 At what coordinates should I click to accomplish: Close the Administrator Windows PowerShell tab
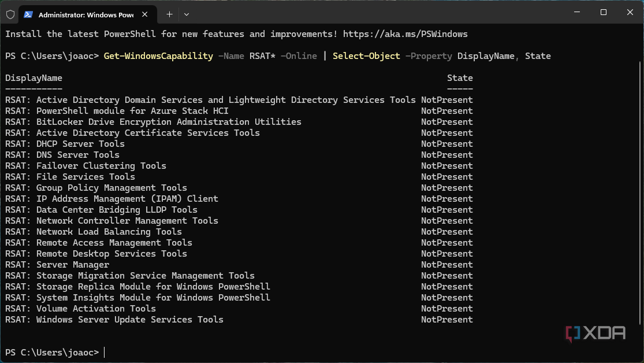[x=144, y=13]
